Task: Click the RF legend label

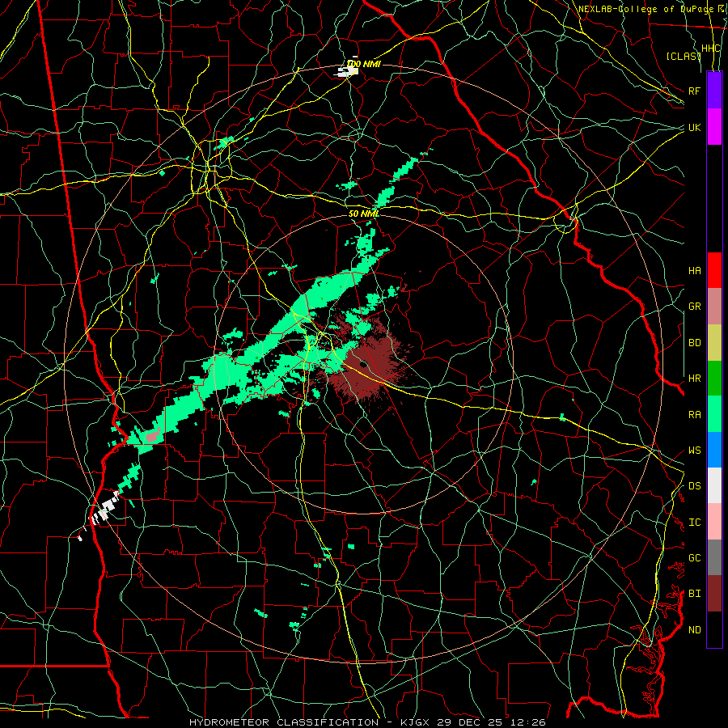Action: [x=694, y=91]
